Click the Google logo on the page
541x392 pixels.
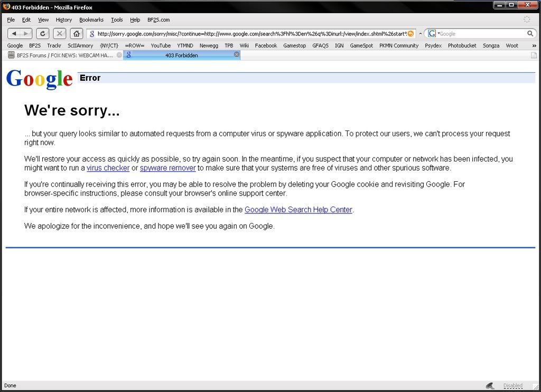[39, 79]
